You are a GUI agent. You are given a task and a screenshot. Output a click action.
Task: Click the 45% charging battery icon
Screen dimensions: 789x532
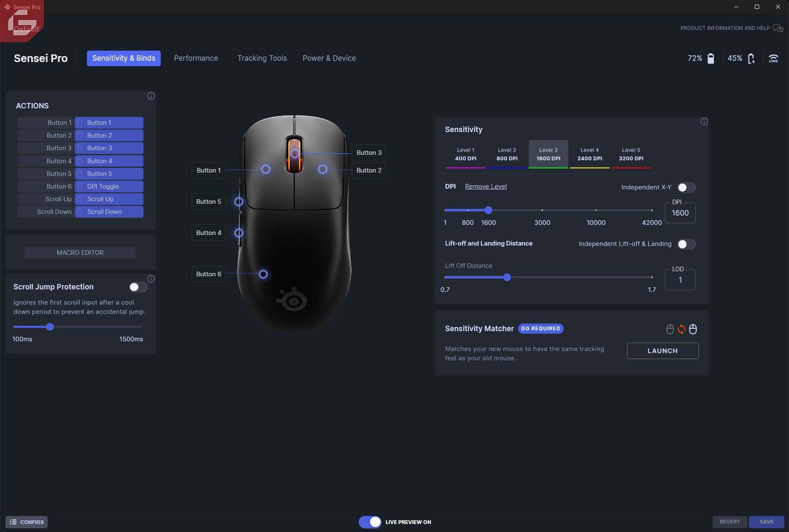[751, 58]
